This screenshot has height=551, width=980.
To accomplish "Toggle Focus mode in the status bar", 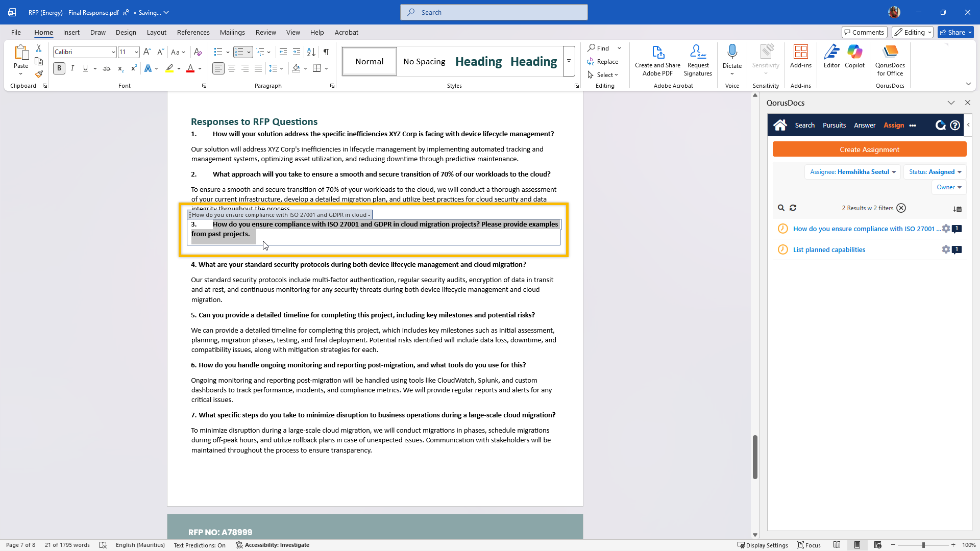I will click(x=809, y=545).
